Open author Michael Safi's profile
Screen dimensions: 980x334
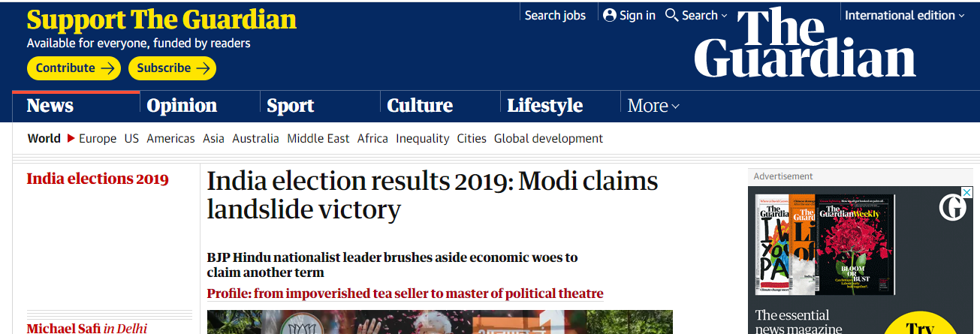pos(63,328)
